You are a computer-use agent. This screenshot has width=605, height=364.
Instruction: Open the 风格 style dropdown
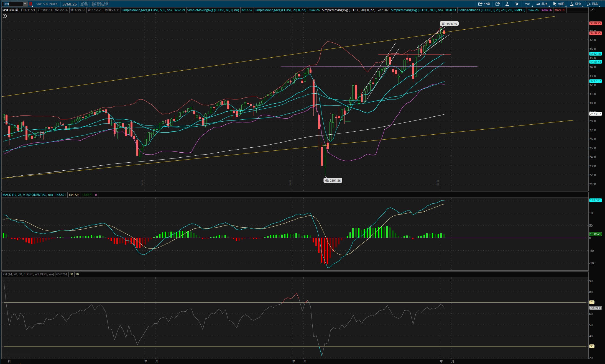[542, 4]
